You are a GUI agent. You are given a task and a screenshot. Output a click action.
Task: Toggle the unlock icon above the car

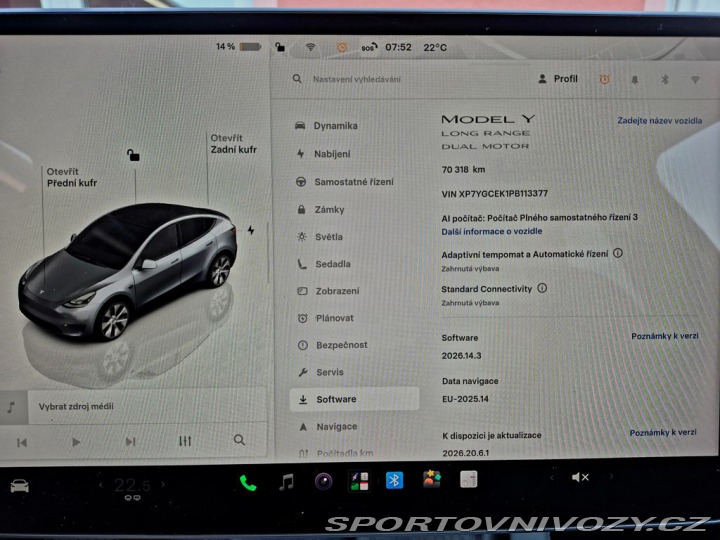coord(133,155)
